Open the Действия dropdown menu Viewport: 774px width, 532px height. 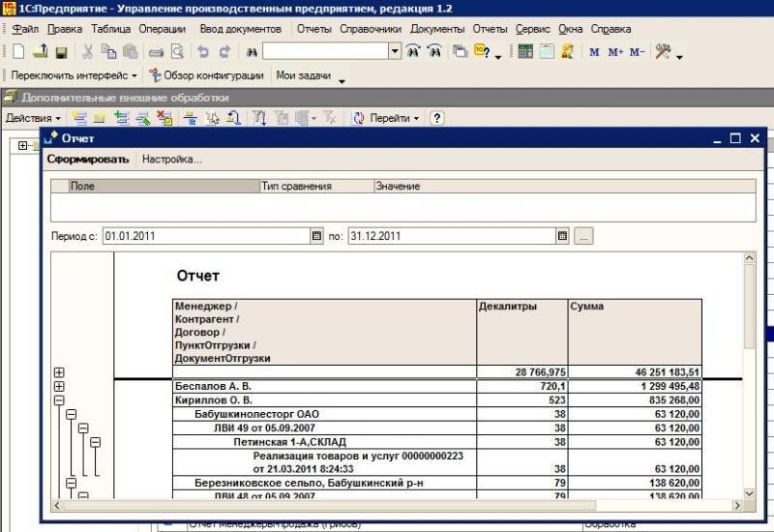33,118
